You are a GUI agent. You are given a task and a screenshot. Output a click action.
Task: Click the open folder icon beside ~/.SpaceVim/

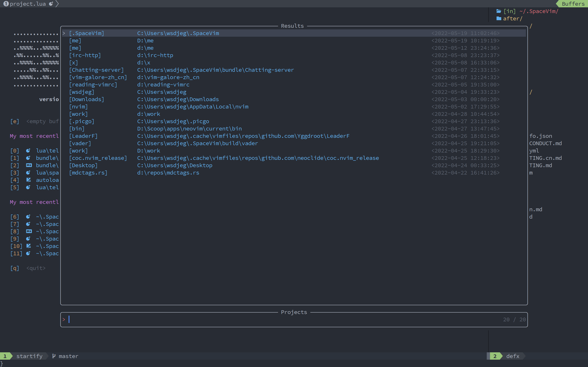(499, 11)
